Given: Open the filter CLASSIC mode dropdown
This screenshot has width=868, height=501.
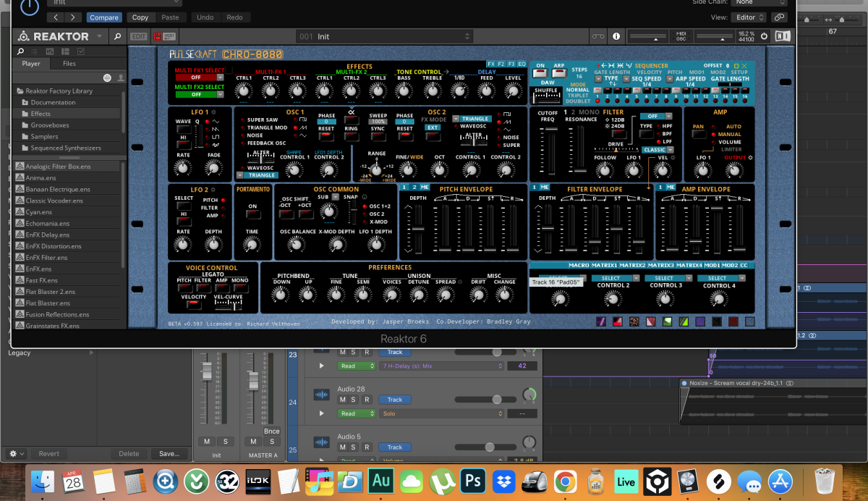Looking at the screenshot, I should click(658, 150).
